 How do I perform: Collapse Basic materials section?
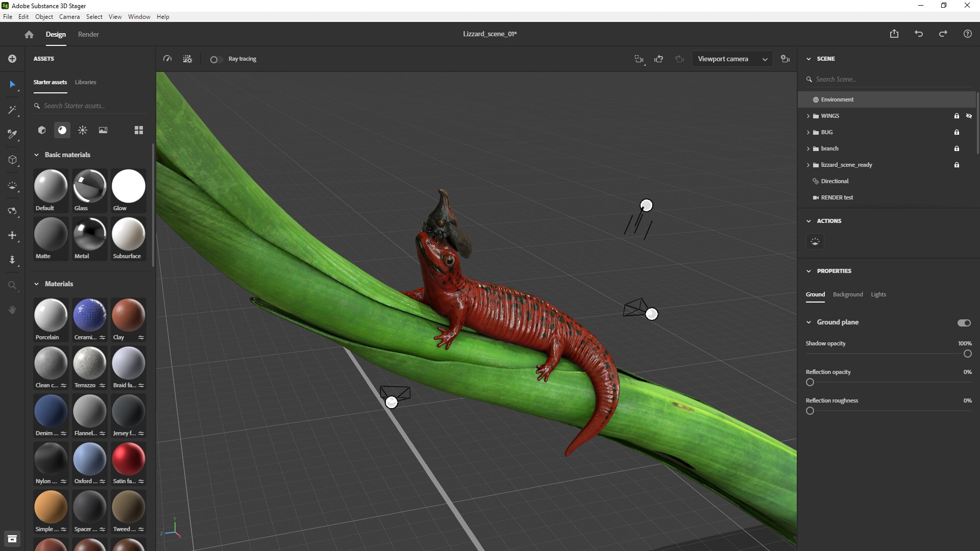[x=36, y=155]
